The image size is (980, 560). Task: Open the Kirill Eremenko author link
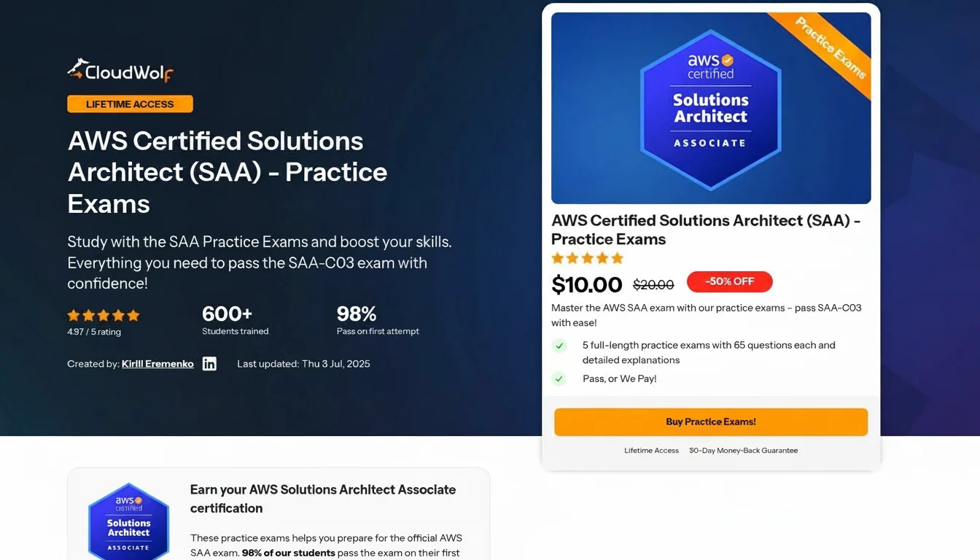point(157,364)
